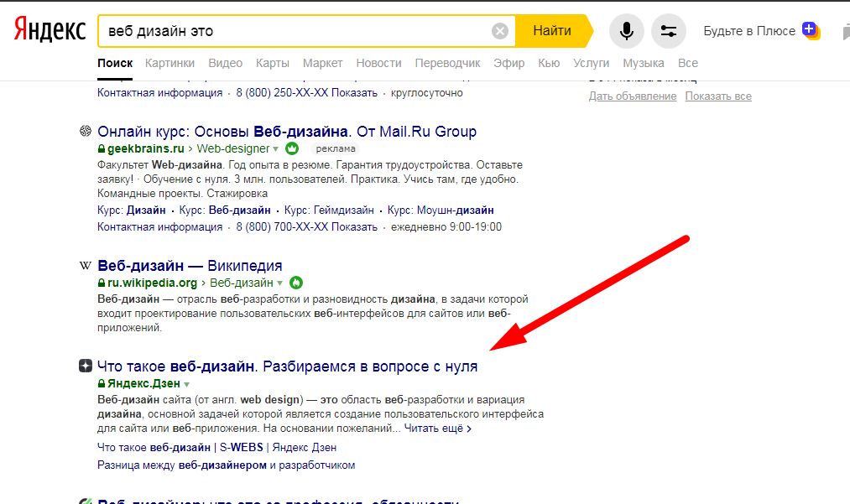
Task: Click the green crown badge next to Web-designer
Action: (x=292, y=148)
